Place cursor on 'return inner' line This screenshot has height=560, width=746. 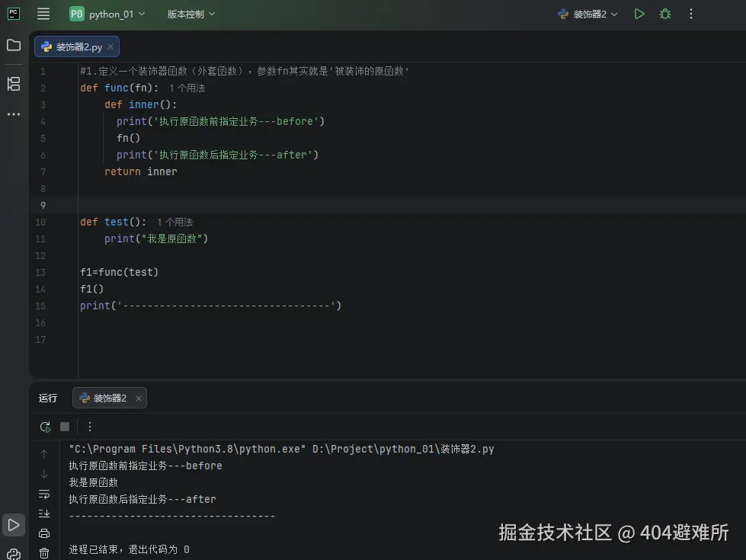141,171
